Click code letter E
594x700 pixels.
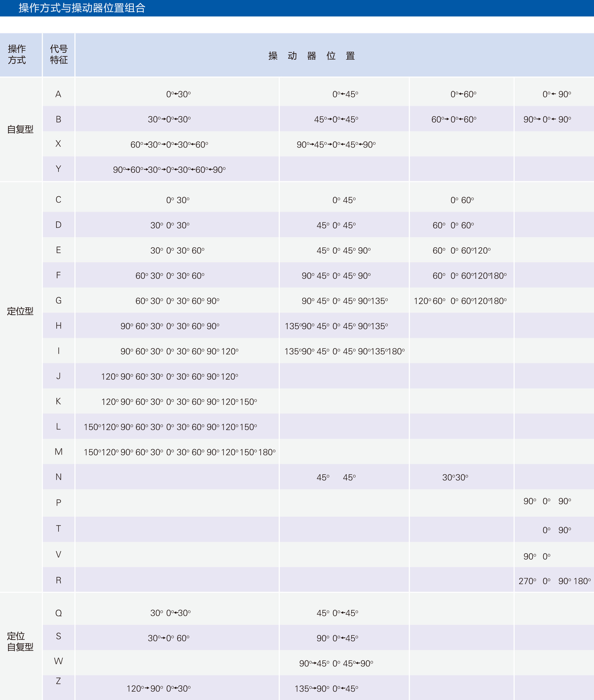(x=58, y=250)
